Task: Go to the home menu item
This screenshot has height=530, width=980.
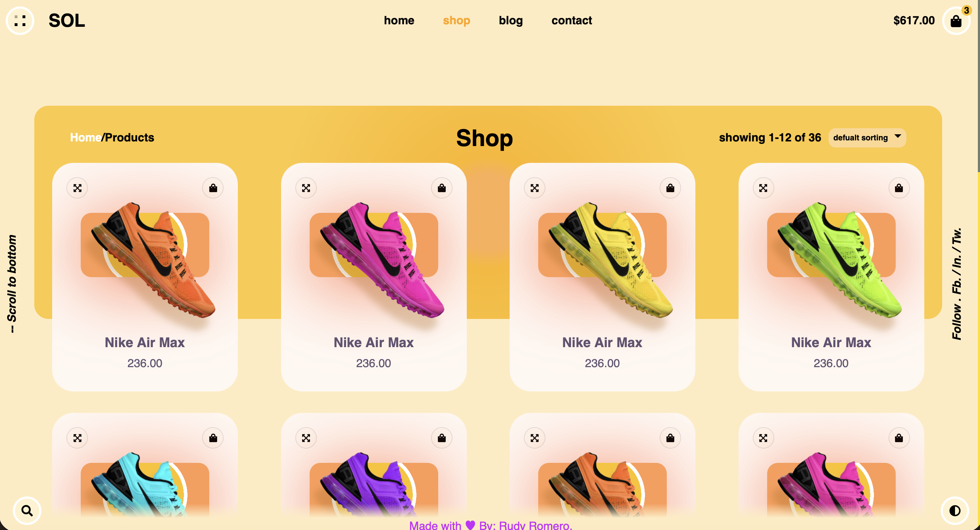Action: pos(399,20)
